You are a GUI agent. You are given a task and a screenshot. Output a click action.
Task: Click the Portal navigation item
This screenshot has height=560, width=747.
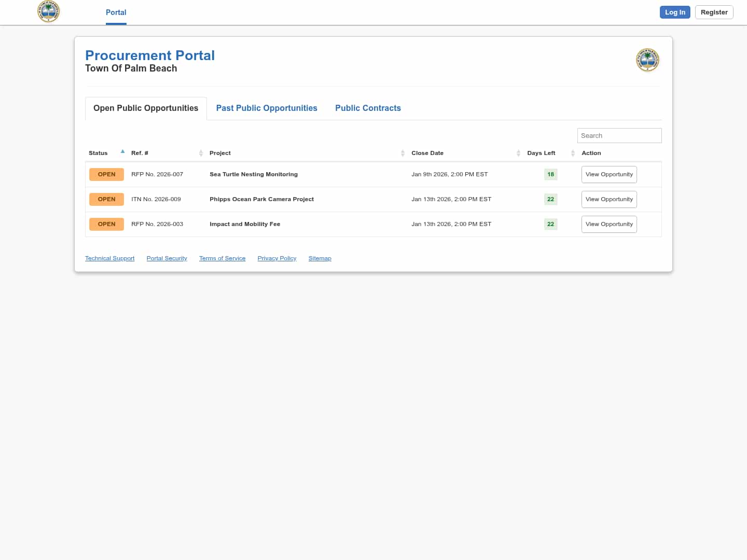116,12
